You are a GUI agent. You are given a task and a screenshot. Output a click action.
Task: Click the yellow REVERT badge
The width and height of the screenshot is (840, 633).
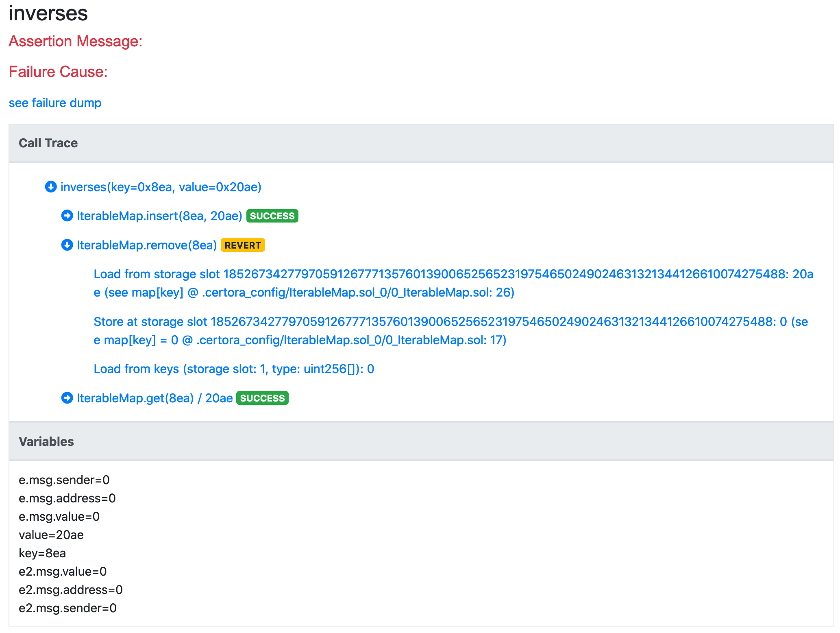tap(243, 245)
